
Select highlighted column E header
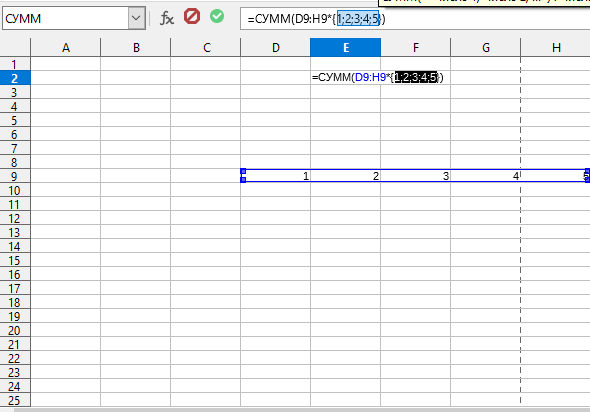pyautogui.click(x=346, y=47)
